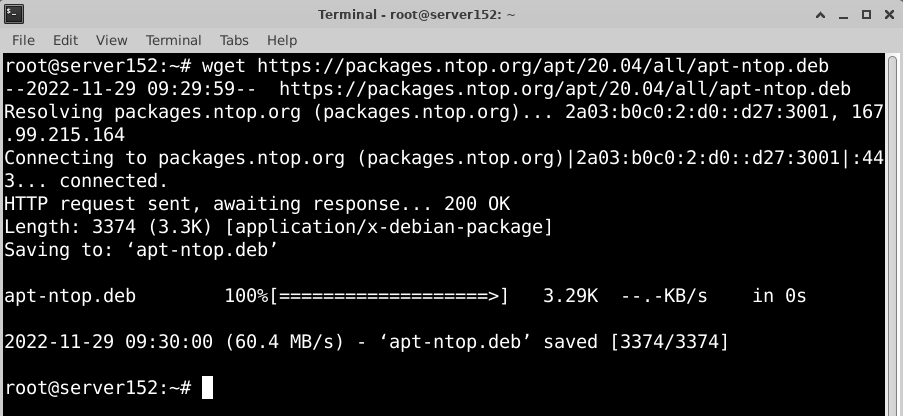Click the block cursor at the last prompt
The image size is (903, 416).
pyautogui.click(x=207, y=387)
